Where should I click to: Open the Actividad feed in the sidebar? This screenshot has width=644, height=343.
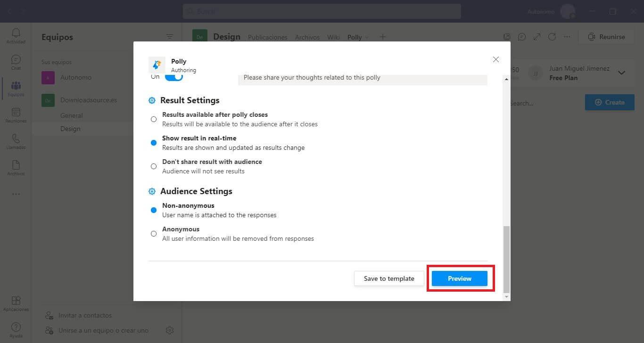point(16,36)
